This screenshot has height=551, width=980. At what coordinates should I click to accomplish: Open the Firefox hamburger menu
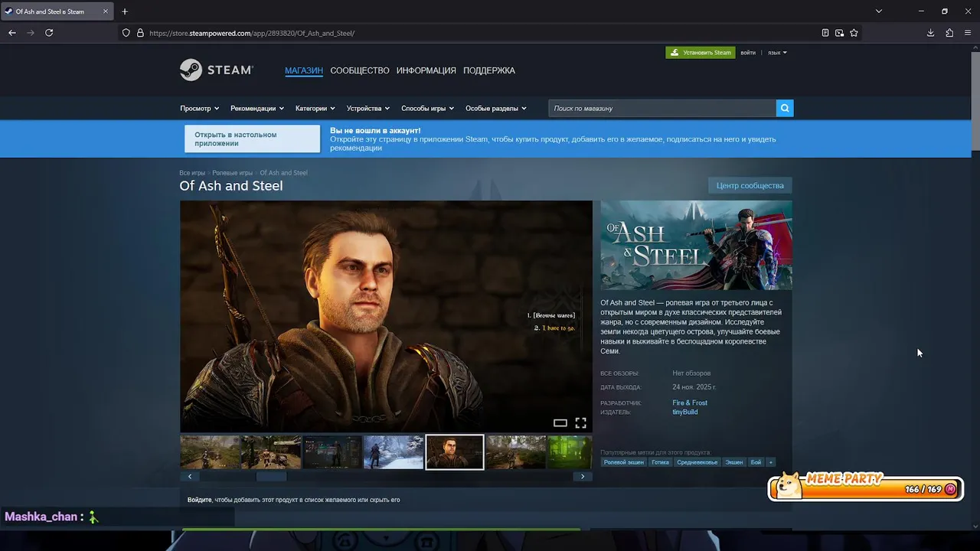968,33
